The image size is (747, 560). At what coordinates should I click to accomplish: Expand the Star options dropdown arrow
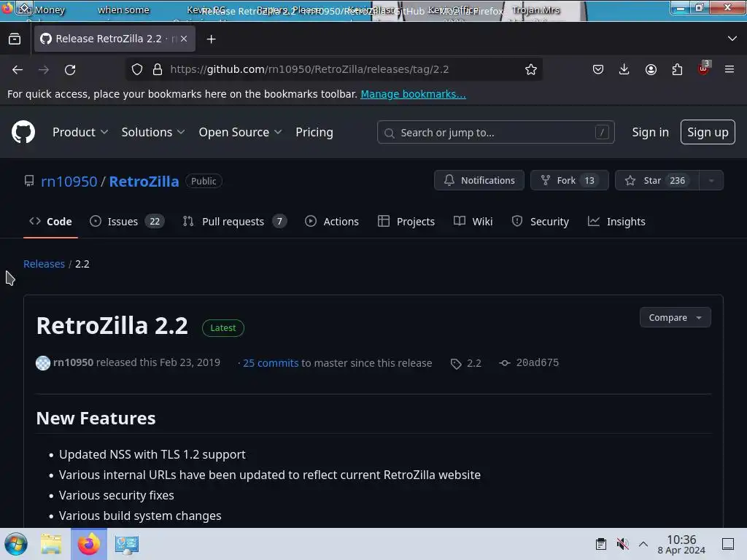pyautogui.click(x=711, y=181)
